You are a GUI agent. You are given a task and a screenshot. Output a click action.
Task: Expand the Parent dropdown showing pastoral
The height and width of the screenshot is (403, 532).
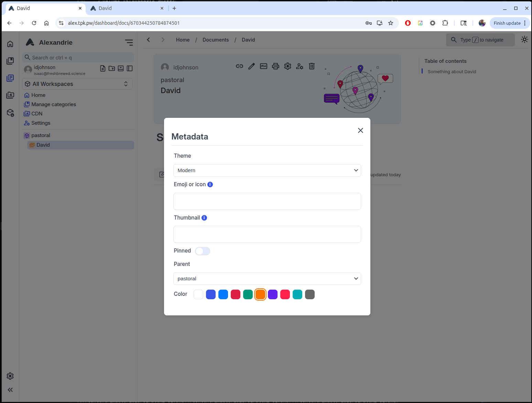(267, 279)
